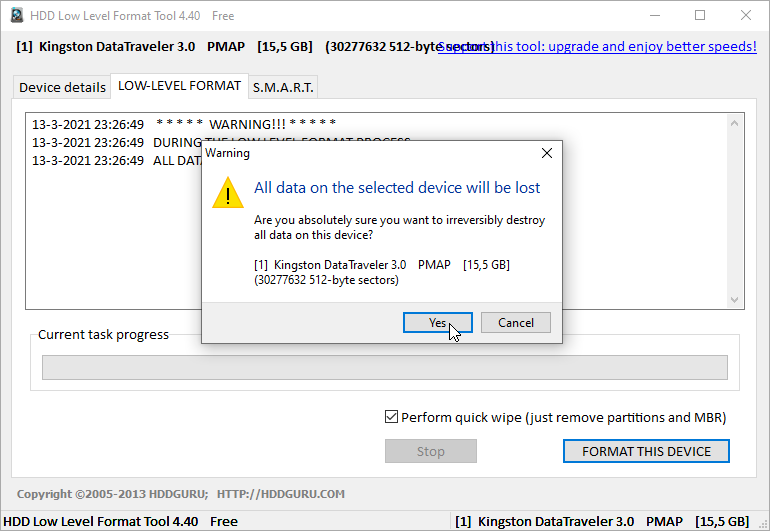Open the S.M.A.R.T. tab

point(283,87)
